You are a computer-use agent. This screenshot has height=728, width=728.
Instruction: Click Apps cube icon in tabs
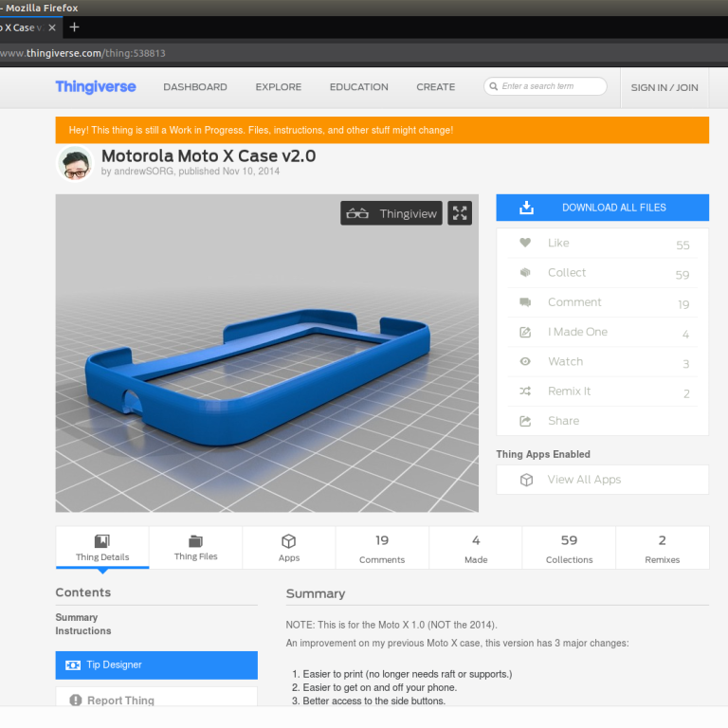click(289, 541)
